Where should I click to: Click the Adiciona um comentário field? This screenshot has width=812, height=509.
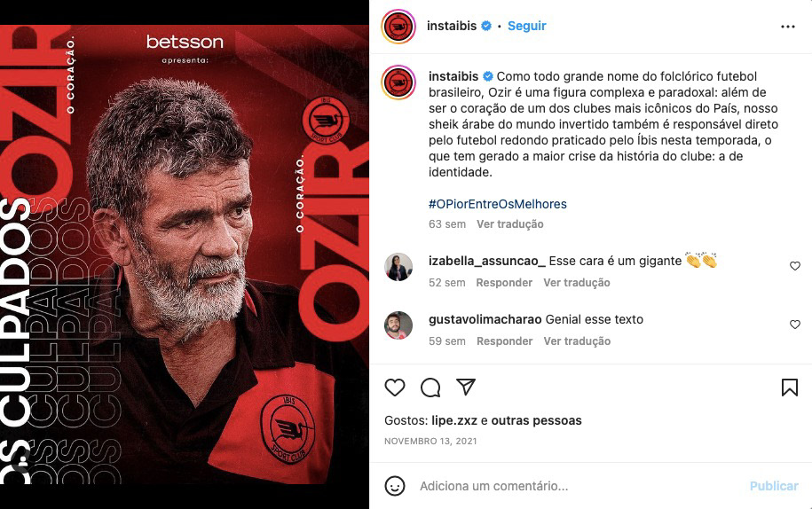(x=580, y=486)
